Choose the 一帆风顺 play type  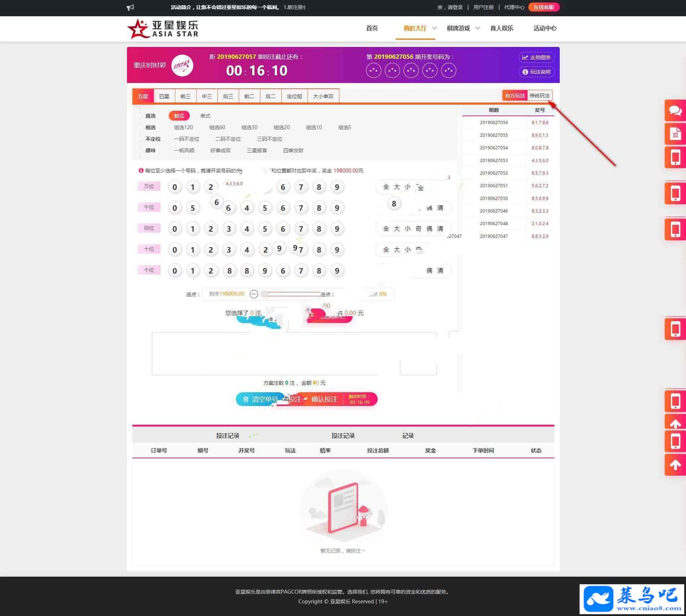[x=184, y=150]
